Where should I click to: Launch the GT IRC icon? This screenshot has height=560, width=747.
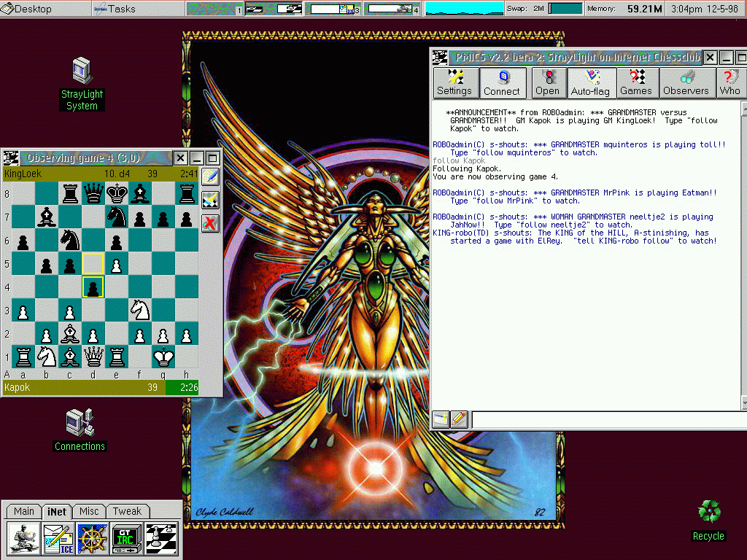[x=127, y=539]
